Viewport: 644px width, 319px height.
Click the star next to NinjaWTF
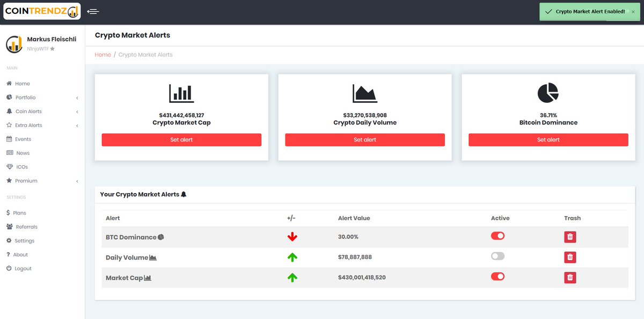52,49
